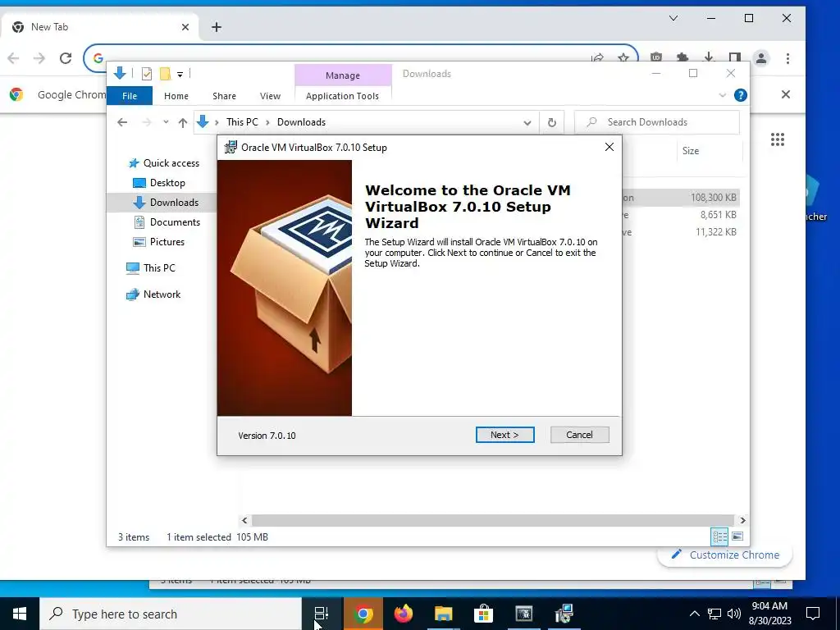Open Chrome's side panel
This screenshot has width=840, height=630.
pyautogui.click(x=735, y=58)
